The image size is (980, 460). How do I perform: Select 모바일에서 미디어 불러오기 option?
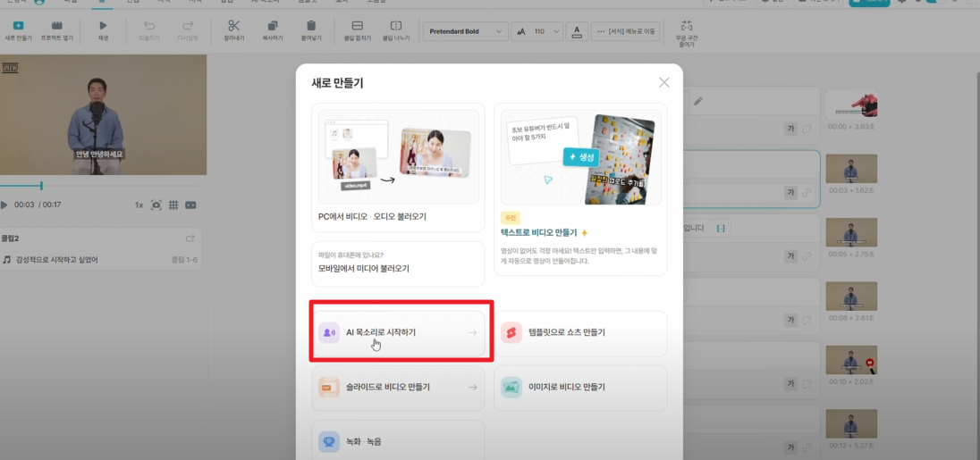398,264
